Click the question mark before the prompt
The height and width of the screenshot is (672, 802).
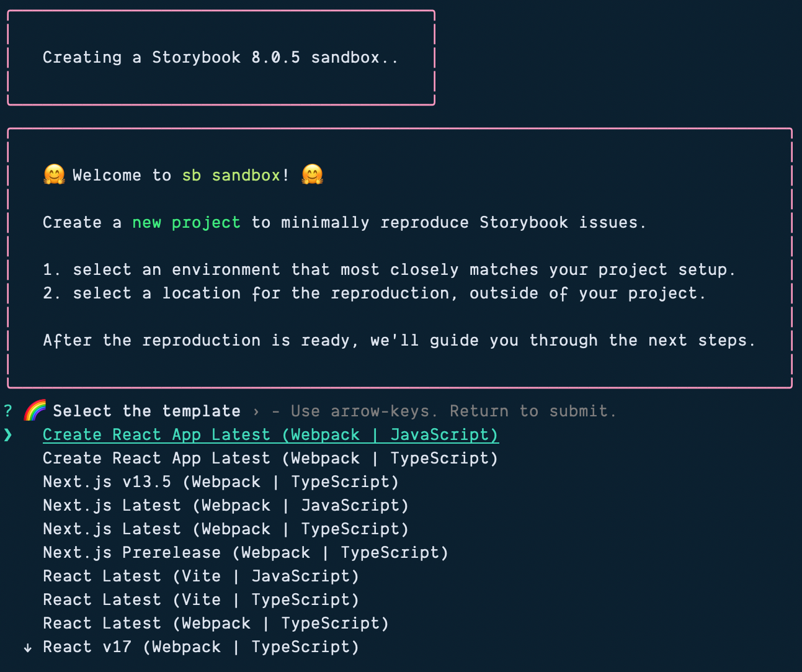point(8,410)
